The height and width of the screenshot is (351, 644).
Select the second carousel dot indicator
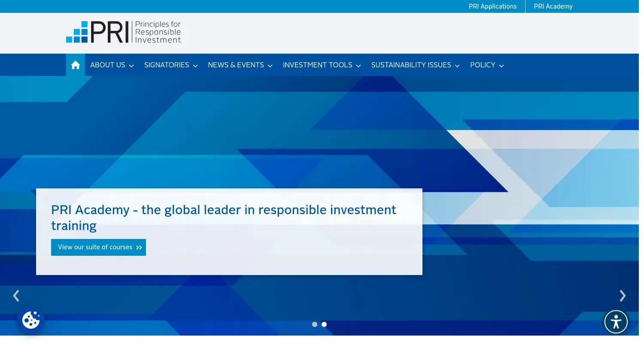(x=324, y=324)
